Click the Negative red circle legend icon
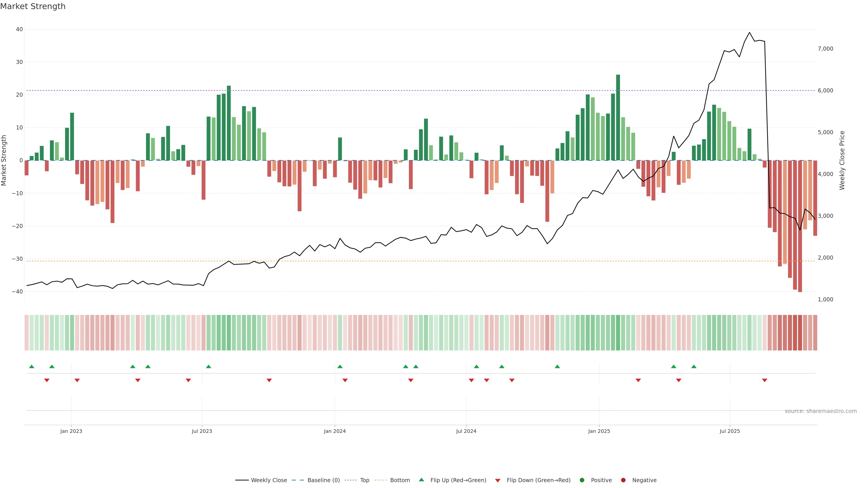The image size is (868, 488). pyautogui.click(x=623, y=480)
